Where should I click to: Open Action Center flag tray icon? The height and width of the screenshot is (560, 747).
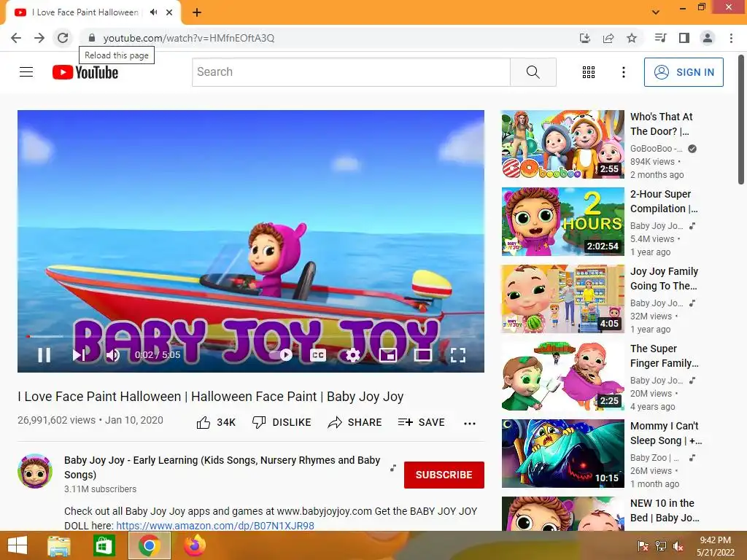(x=643, y=546)
